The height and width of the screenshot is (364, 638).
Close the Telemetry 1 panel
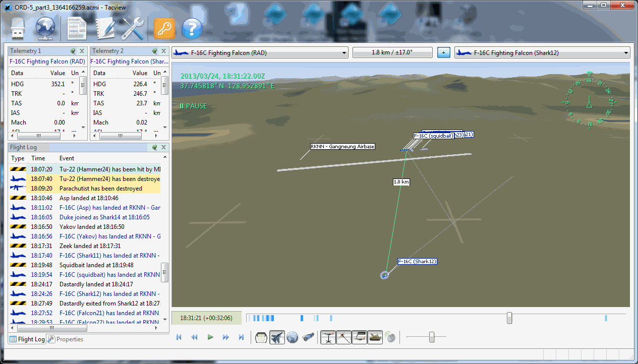tap(81, 51)
